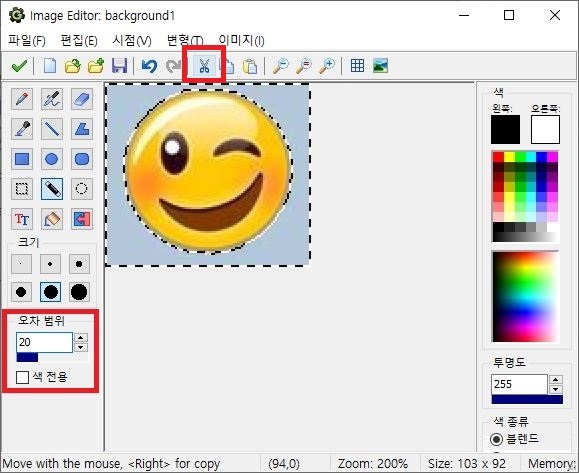579x473 pixels.
Task: Toggle the pixel grid display
Action: [357, 66]
